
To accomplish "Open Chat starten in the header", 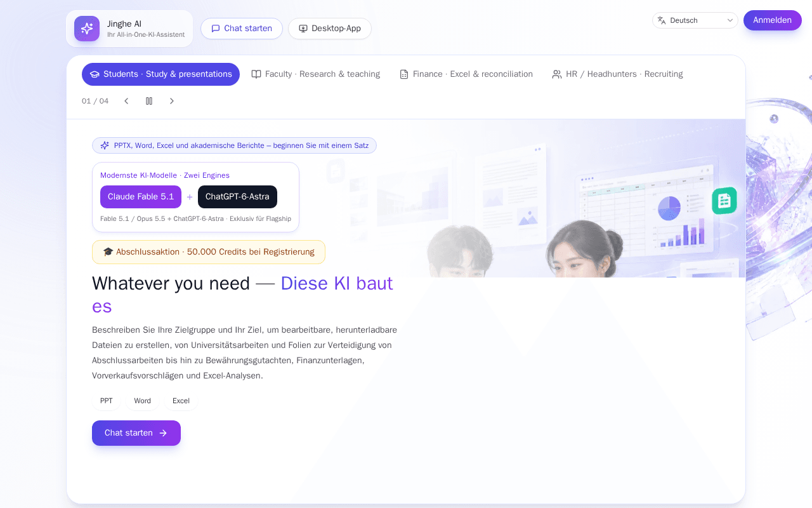I will pyautogui.click(x=242, y=29).
